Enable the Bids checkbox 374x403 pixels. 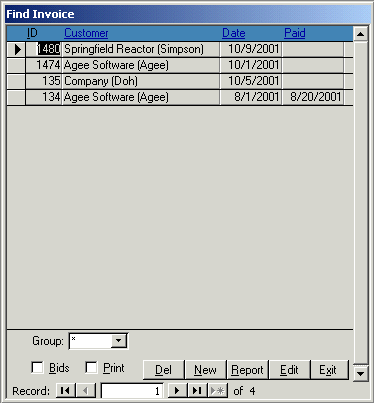(37, 368)
